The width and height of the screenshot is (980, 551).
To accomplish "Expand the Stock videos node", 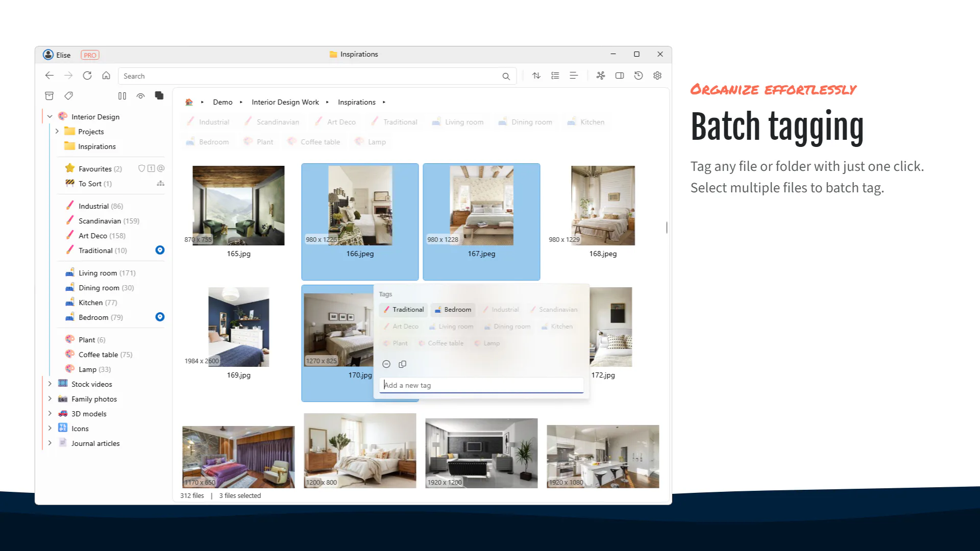I will 50,384.
